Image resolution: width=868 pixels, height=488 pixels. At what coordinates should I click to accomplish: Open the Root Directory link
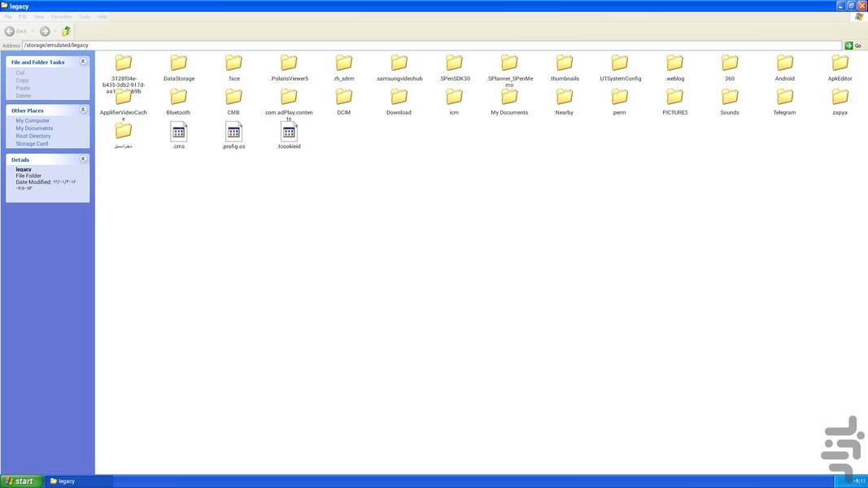pyautogui.click(x=33, y=136)
